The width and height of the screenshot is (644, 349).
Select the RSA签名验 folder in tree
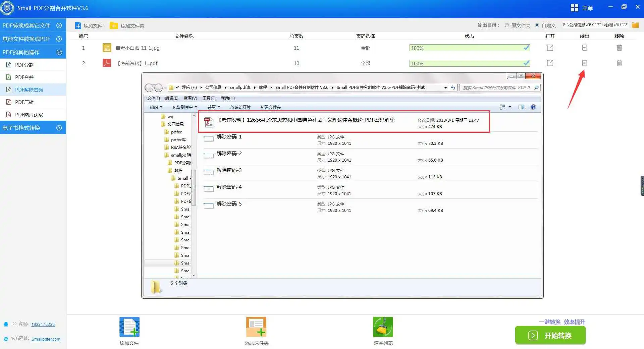pos(177,147)
